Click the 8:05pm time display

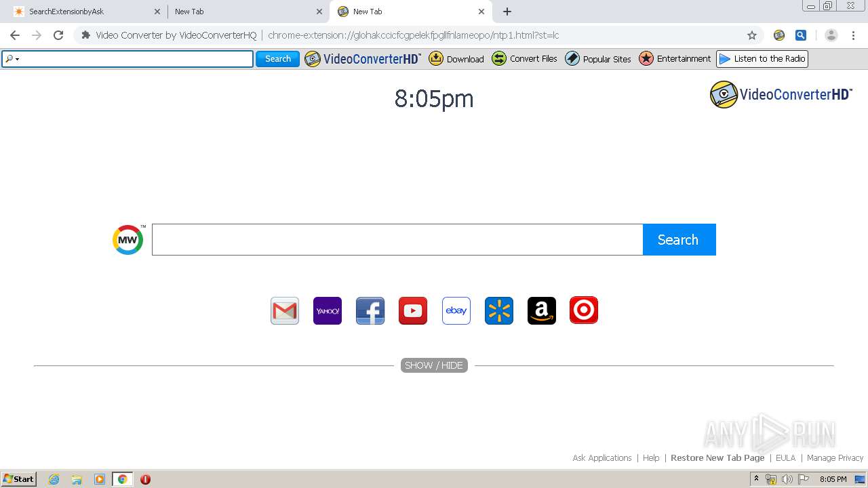(434, 99)
